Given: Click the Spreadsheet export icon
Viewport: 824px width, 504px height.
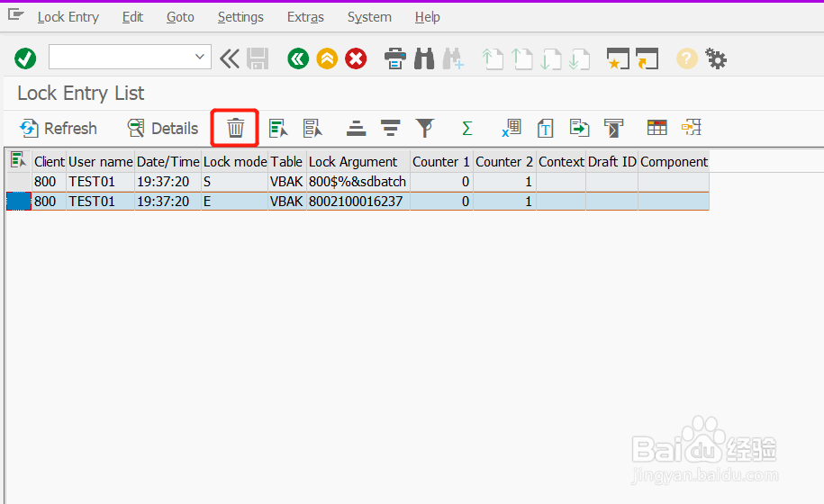Looking at the screenshot, I should (511, 128).
